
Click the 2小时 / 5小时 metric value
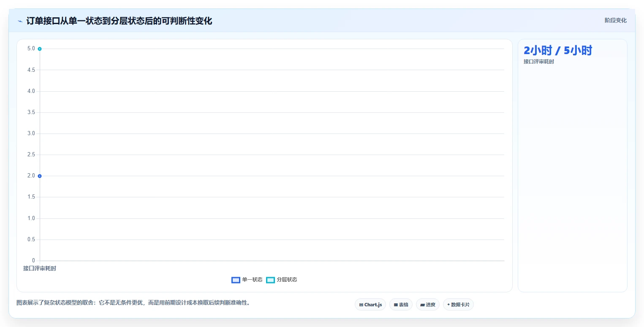558,51
